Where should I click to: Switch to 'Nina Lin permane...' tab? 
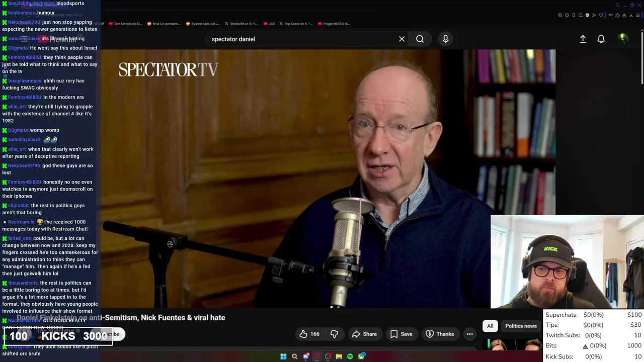[163, 24]
